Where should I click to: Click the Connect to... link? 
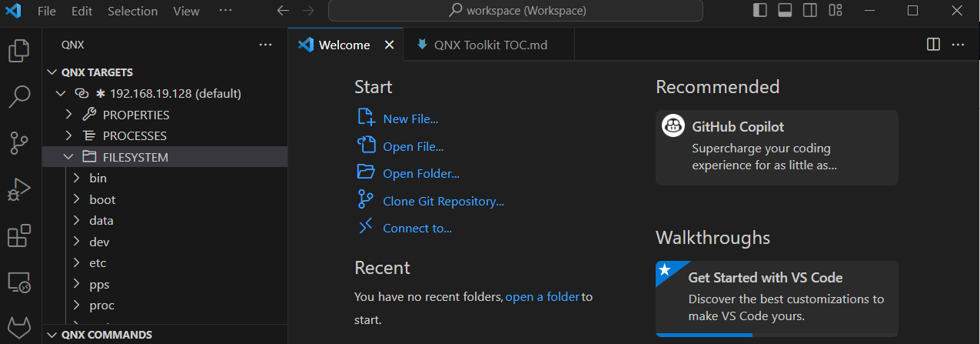tap(417, 228)
